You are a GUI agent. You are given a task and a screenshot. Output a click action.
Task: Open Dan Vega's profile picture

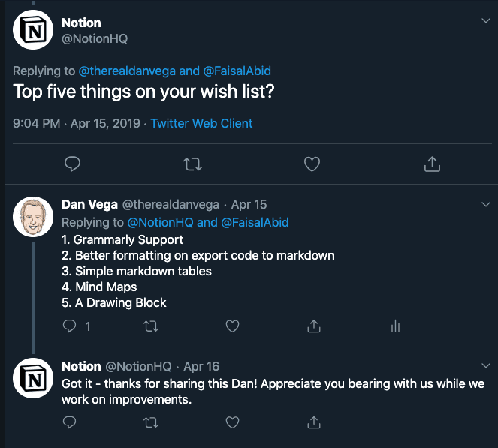point(33,218)
